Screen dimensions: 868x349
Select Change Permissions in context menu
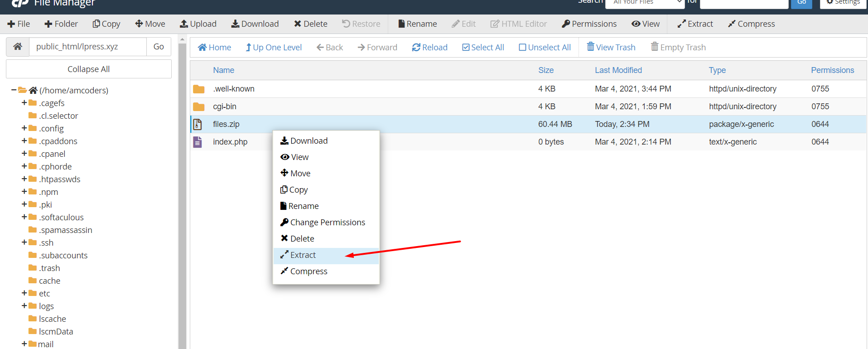(327, 223)
